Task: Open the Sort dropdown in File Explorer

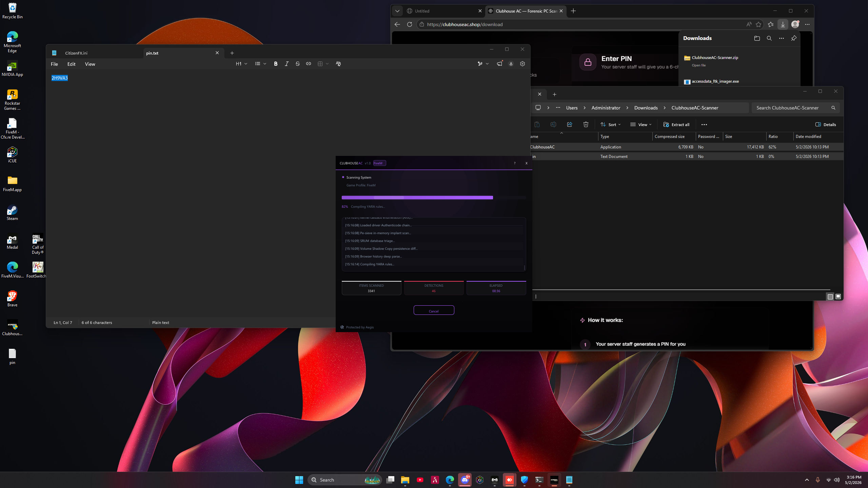Action: (x=611, y=124)
